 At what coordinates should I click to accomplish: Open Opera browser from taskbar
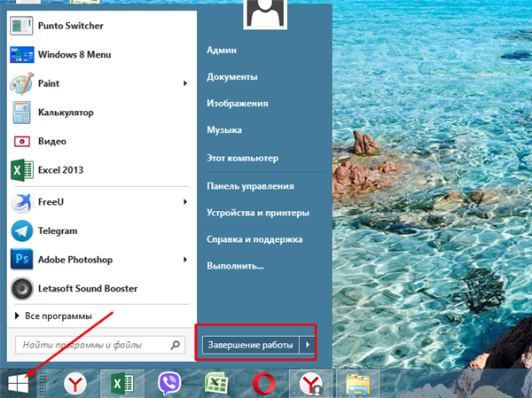tap(263, 384)
